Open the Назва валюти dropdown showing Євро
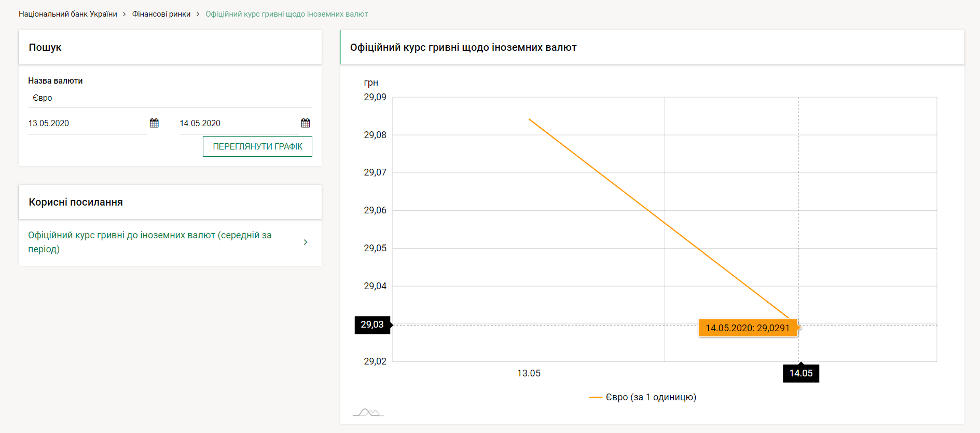 [170, 98]
